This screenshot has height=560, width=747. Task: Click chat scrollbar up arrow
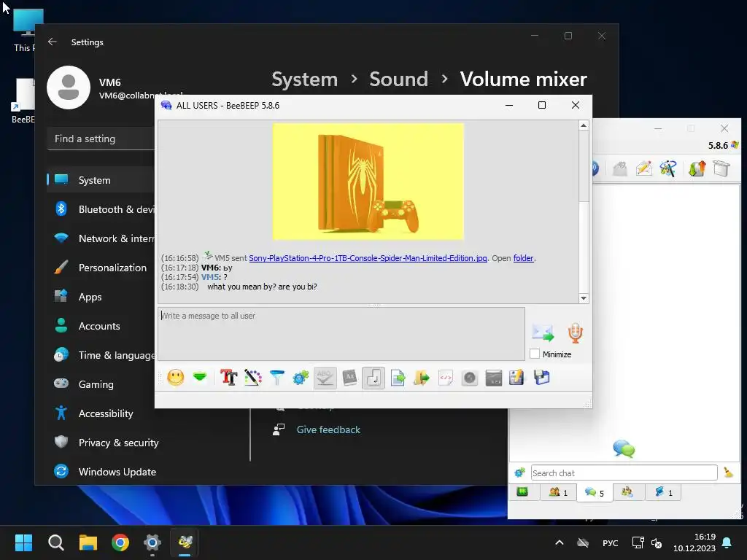point(584,125)
